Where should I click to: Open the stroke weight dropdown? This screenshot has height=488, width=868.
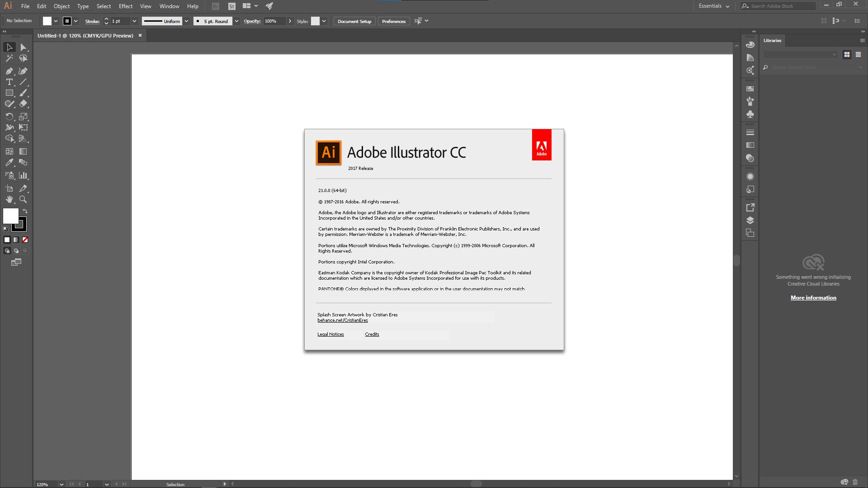[x=134, y=21]
